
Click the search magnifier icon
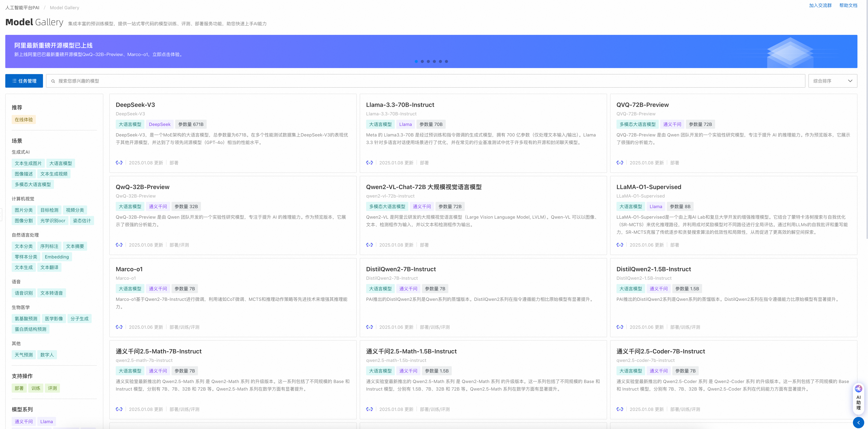[x=53, y=81]
